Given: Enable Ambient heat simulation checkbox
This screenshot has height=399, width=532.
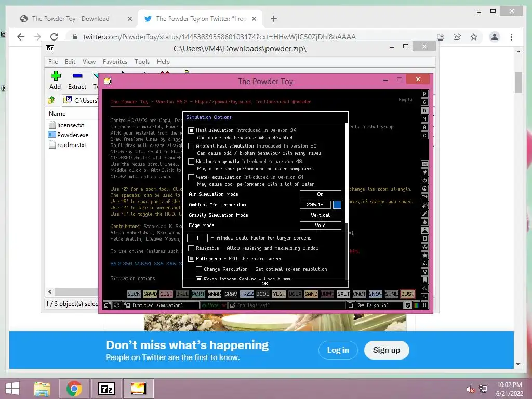Looking at the screenshot, I should [191, 146].
